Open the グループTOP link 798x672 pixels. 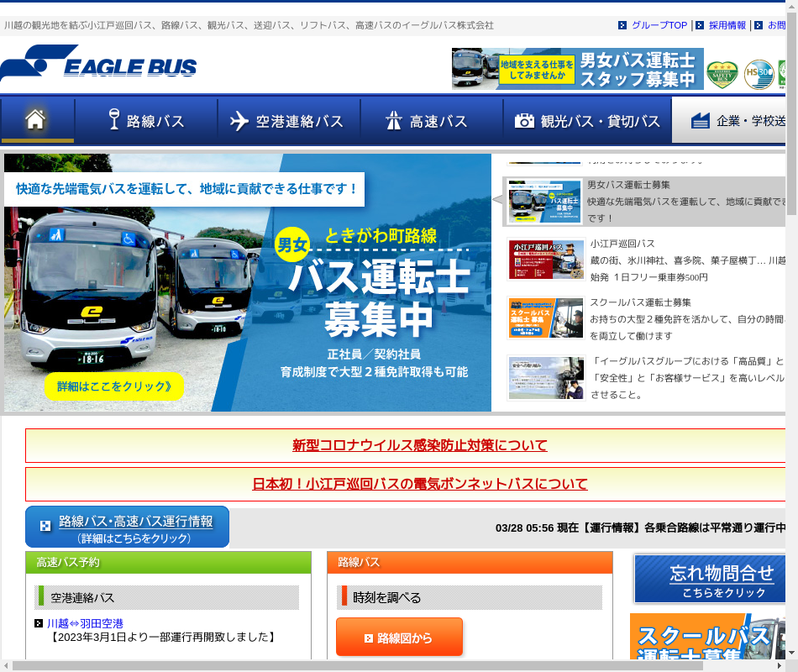pos(659,25)
